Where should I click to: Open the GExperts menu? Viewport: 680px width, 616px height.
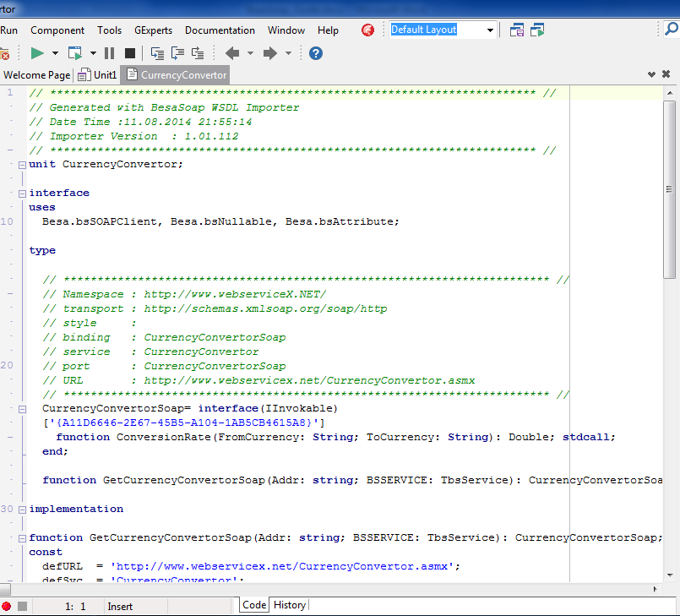[153, 30]
